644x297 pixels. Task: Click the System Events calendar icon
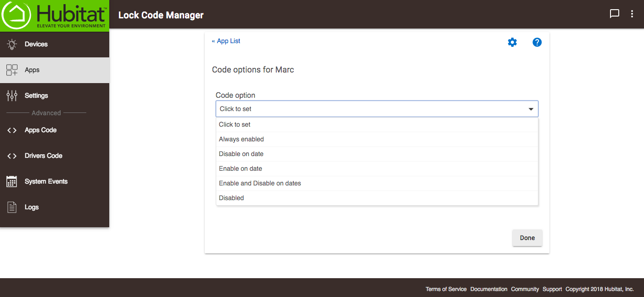click(x=12, y=181)
